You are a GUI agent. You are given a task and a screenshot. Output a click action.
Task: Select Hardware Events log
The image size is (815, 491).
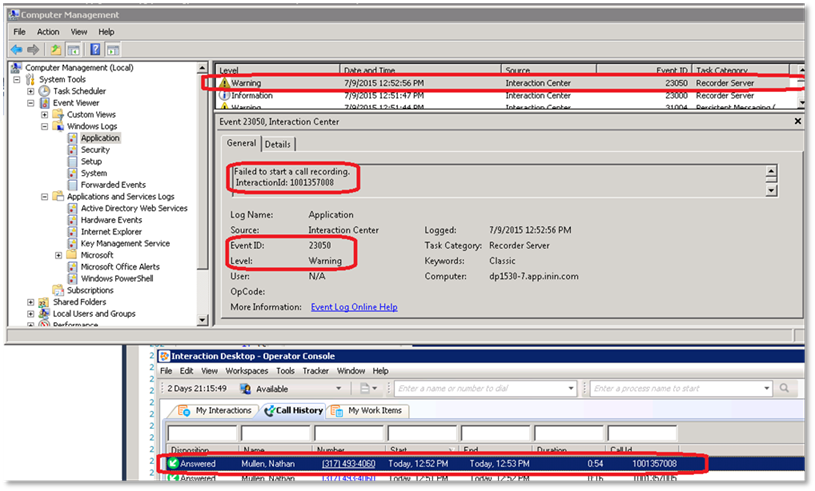tap(111, 220)
